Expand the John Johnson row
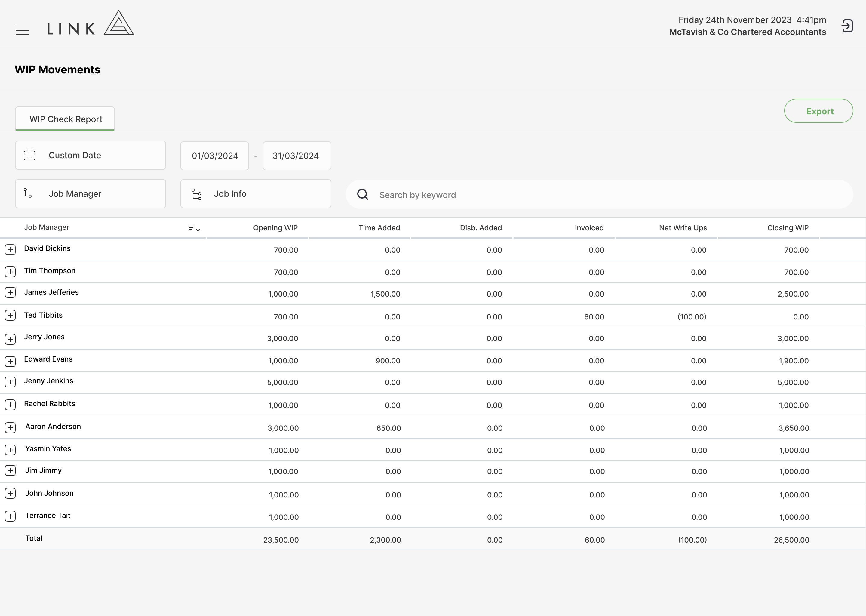Viewport: 866px width, 616px height. pyautogui.click(x=10, y=493)
